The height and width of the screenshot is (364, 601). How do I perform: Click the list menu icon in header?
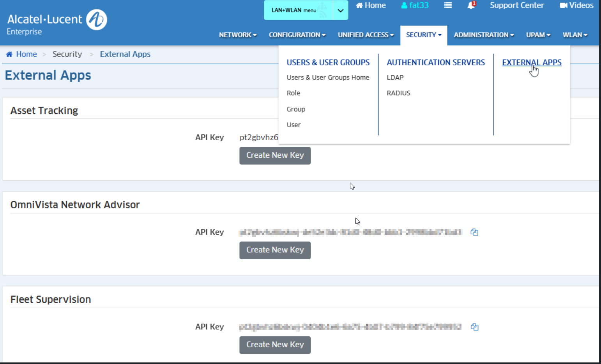coord(448,5)
